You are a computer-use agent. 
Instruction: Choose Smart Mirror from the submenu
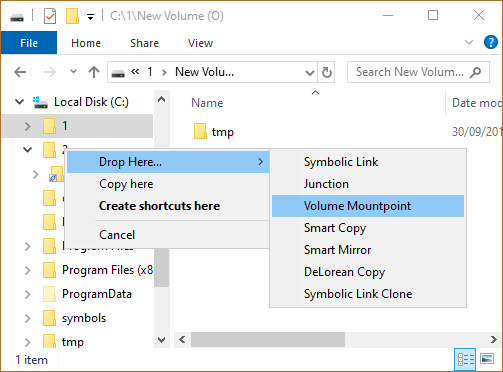click(368, 250)
